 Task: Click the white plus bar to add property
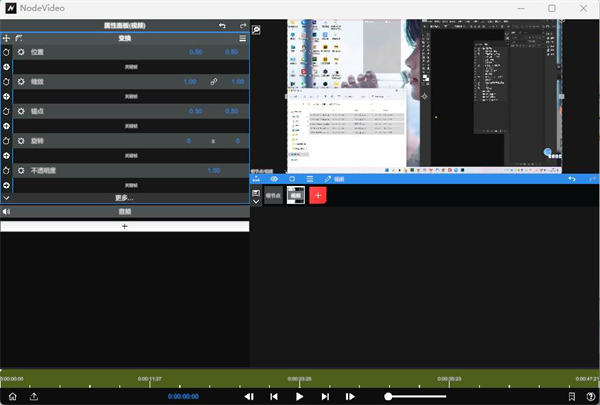(x=124, y=227)
